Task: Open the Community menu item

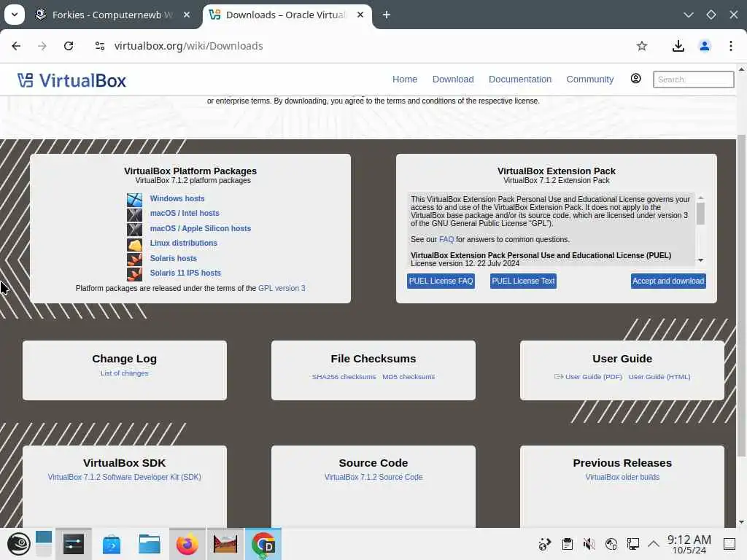Action: pos(589,79)
